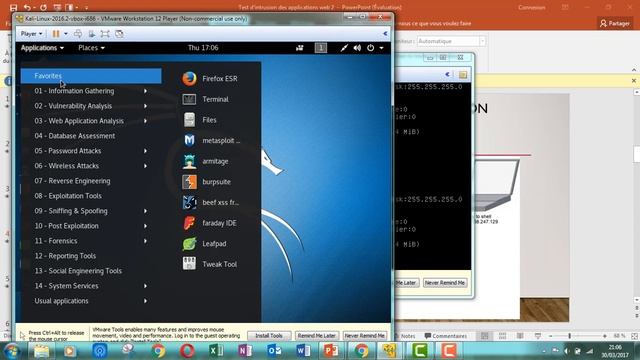This screenshot has width=640, height=360.
Task: Open the Player dropdown menu
Action: [x=31, y=34]
